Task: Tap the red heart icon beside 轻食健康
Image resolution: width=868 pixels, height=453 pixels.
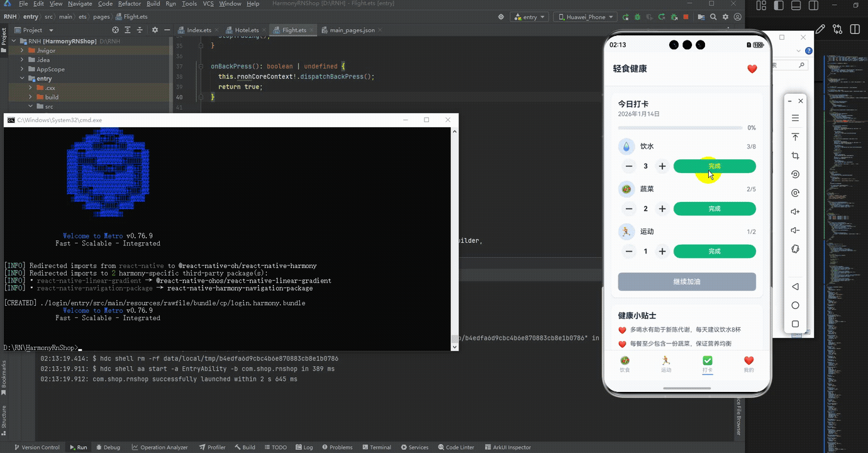Action: click(x=752, y=69)
